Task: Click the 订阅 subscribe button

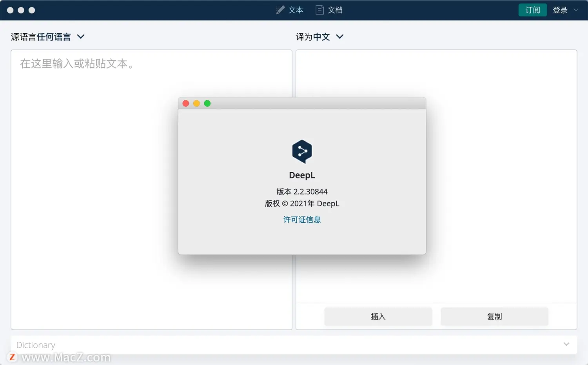Action: pyautogui.click(x=532, y=10)
